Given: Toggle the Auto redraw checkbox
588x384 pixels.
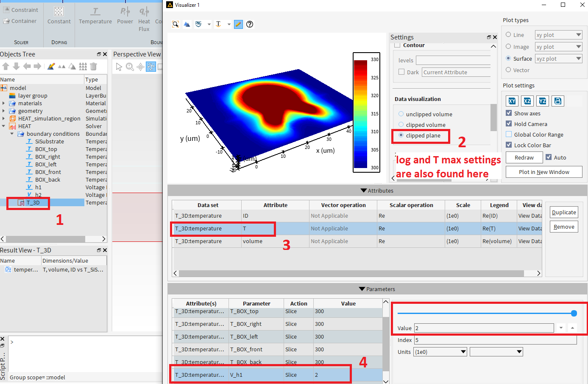Looking at the screenshot, I should coord(549,157).
